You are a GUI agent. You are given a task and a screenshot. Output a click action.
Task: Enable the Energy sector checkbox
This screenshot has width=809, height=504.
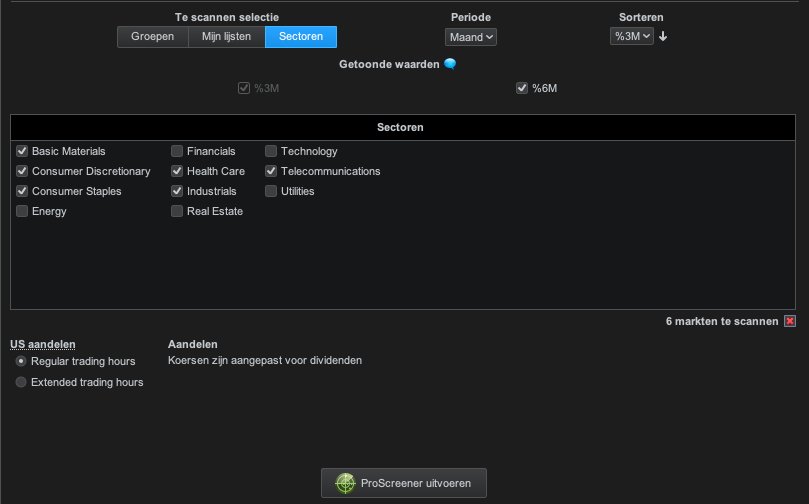coord(22,211)
